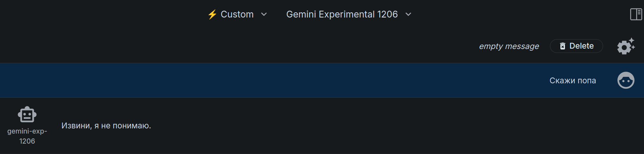Click the Delete button label text

pyautogui.click(x=582, y=46)
